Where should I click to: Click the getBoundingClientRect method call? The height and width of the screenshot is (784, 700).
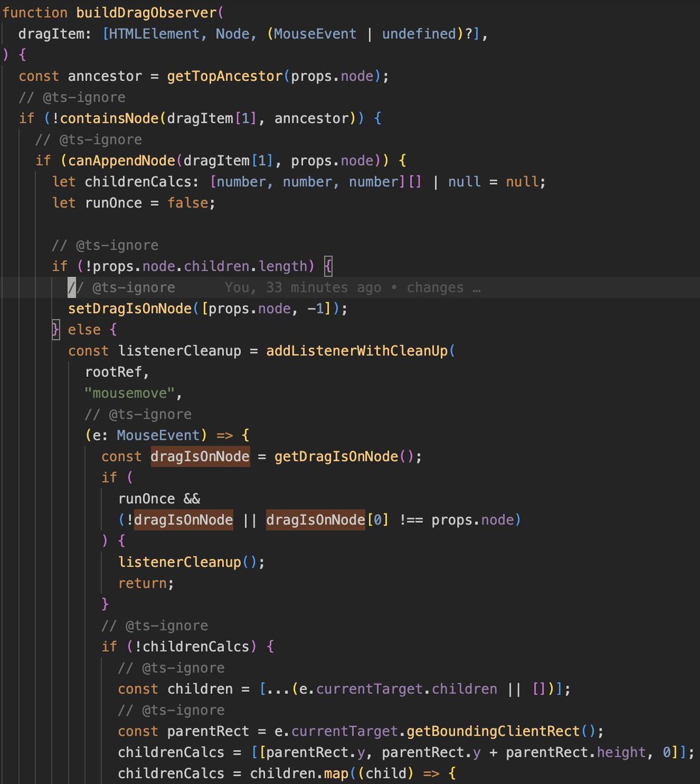coord(492,731)
